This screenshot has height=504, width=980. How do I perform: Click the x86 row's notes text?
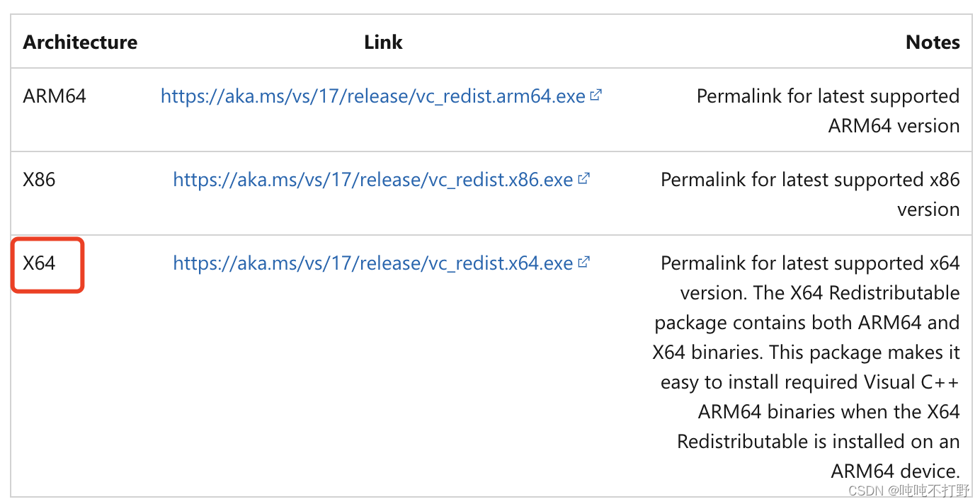(811, 195)
